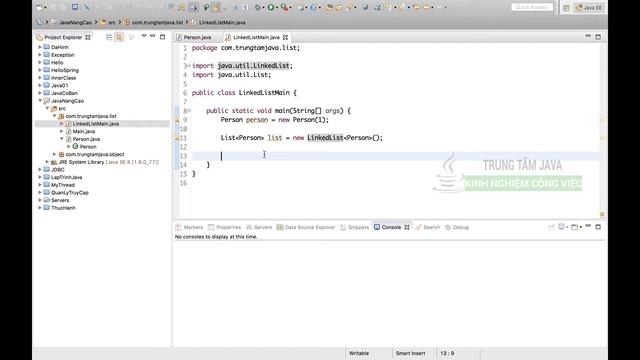Image resolution: width=640 pixels, height=360 pixels.
Task: Expand the DaHinh project
Action: [40, 47]
